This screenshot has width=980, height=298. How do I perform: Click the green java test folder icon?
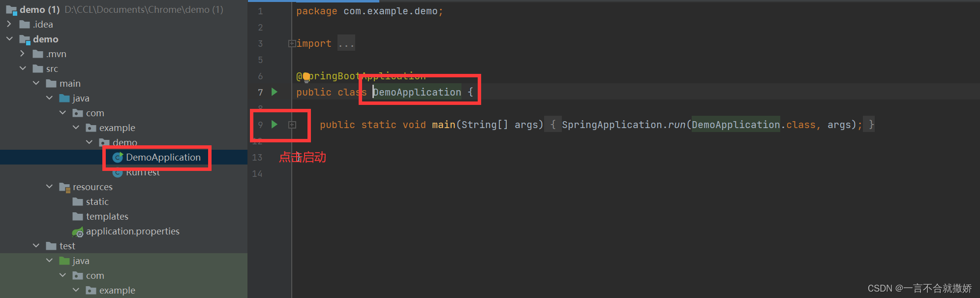(64, 261)
